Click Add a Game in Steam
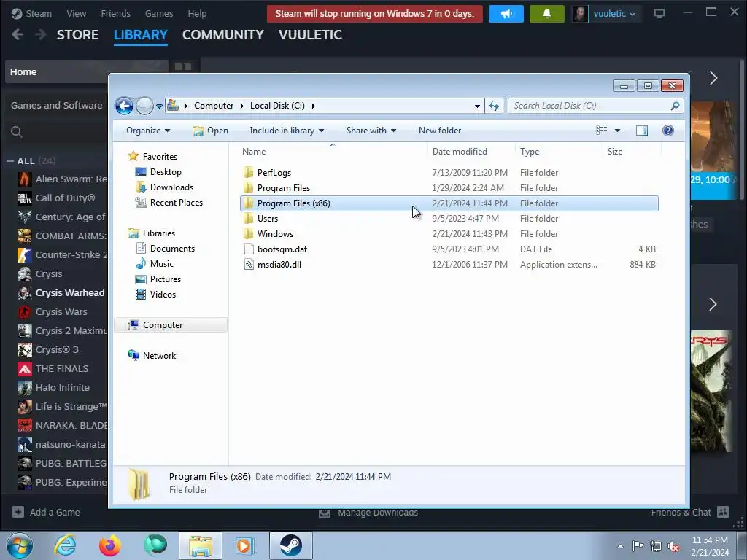Image resolution: width=747 pixels, height=560 pixels. (46, 513)
